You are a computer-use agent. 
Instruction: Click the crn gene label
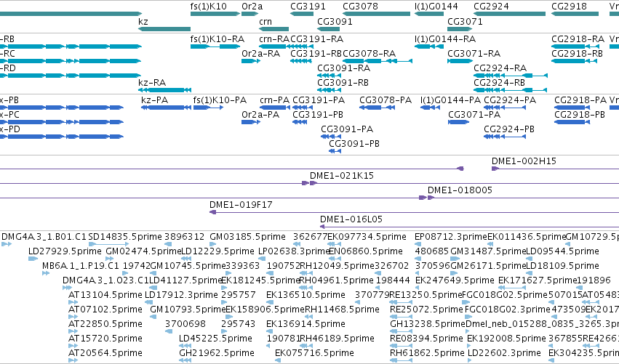coord(265,21)
